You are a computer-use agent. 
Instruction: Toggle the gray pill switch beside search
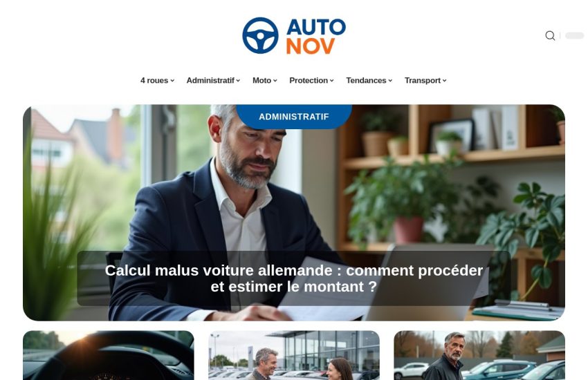tap(574, 35)
